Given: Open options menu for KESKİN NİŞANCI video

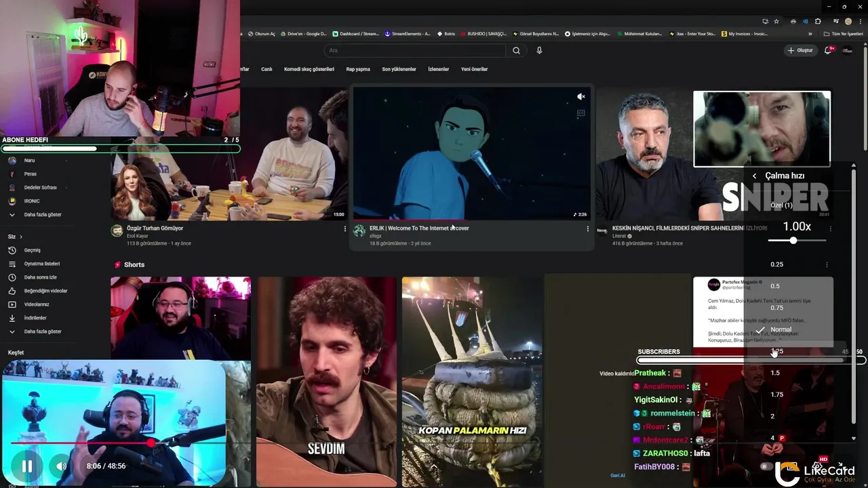Looking at the screenshot, I should pos(830,229).
